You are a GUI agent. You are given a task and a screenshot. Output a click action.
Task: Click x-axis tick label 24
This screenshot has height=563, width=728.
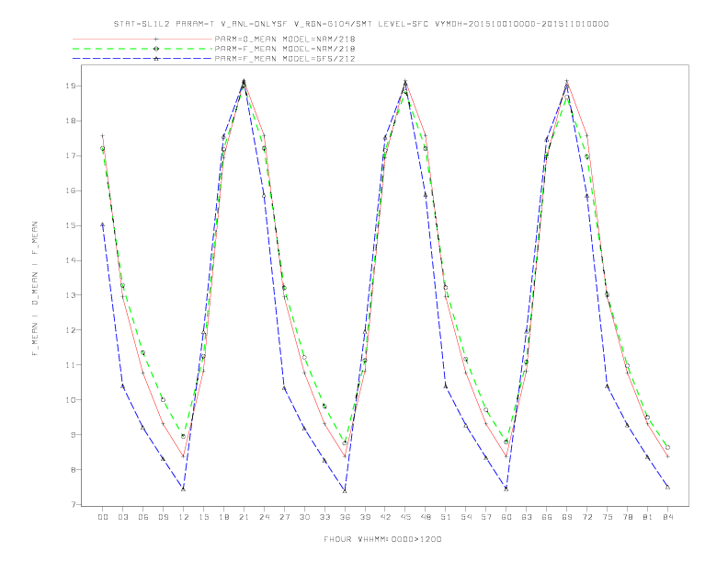[x=264, y=517]
